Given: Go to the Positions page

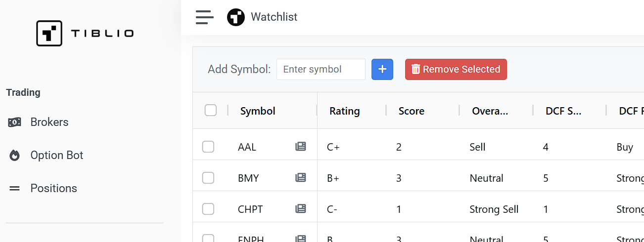Looking at the screenshot, I should click(x=53, y=188).
